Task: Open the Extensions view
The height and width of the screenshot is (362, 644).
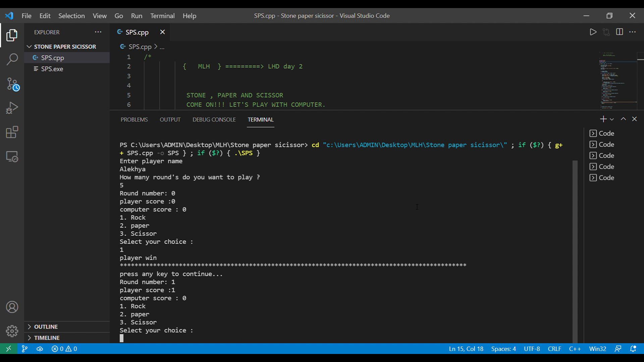Action: click(12, 132)
